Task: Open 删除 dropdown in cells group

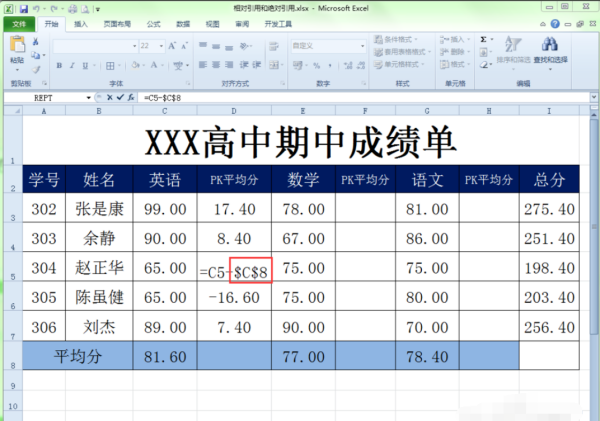Action: pyautogui.click(x=455, y=52)
